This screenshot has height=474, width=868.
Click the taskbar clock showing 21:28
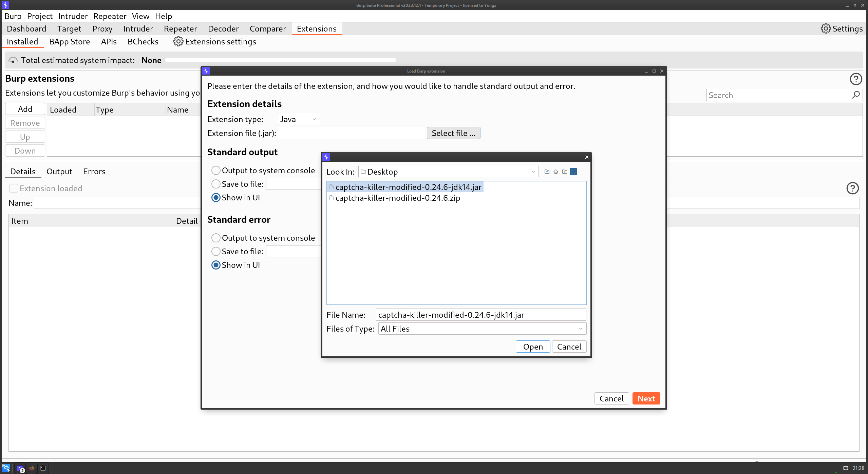pyautogui.click(x=858, y=468)
